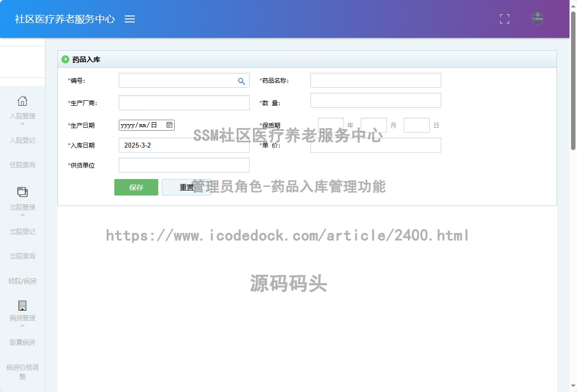Screen dimensions: 577x392
Task: Click the 药品入库 panel title
Action: click(86, 59)
